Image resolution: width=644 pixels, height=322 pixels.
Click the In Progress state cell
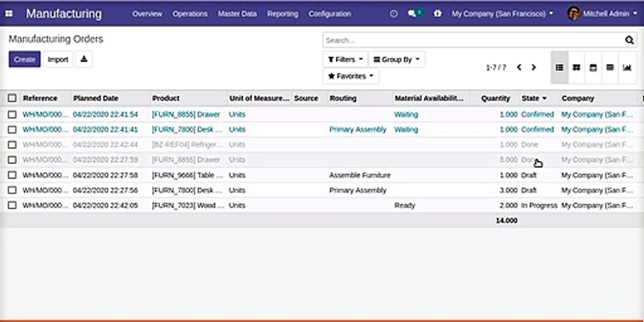[539, 206]
